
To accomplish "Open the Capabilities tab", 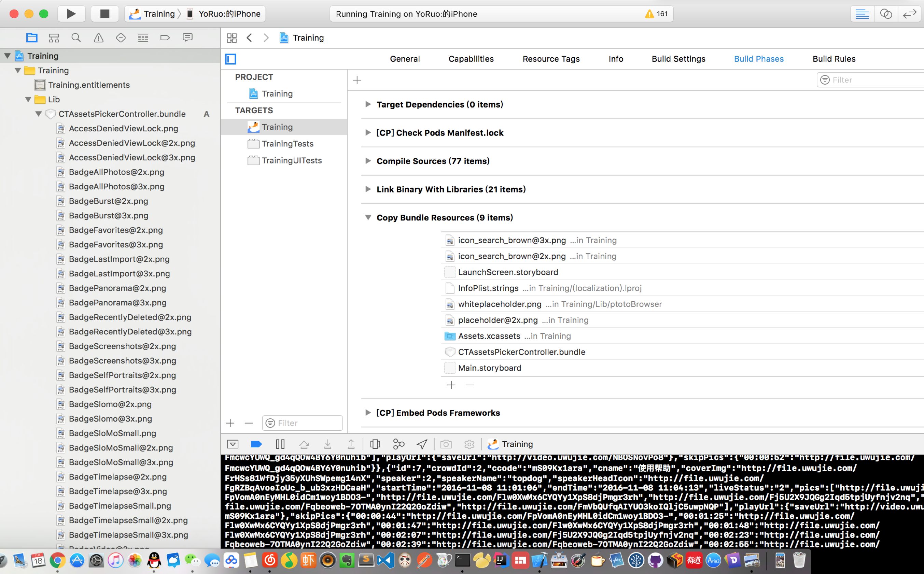I will coord(471,59).
